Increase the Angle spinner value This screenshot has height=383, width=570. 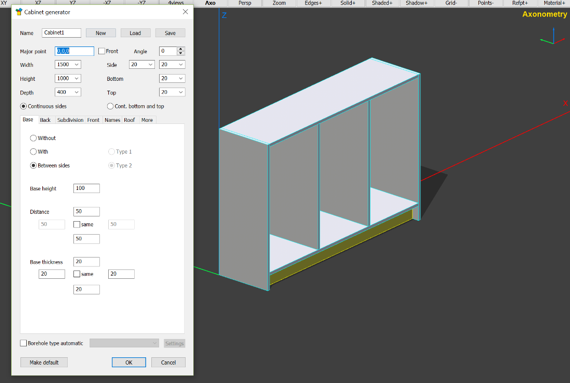[181, 49]
